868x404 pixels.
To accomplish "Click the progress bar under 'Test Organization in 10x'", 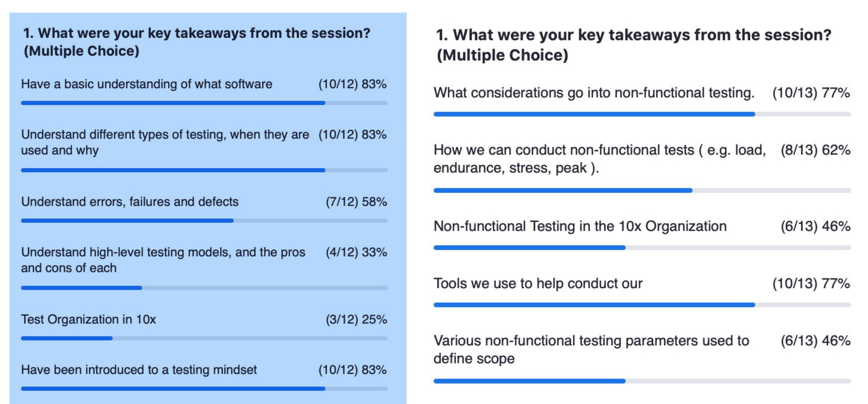I will click(x=204, y=338).
